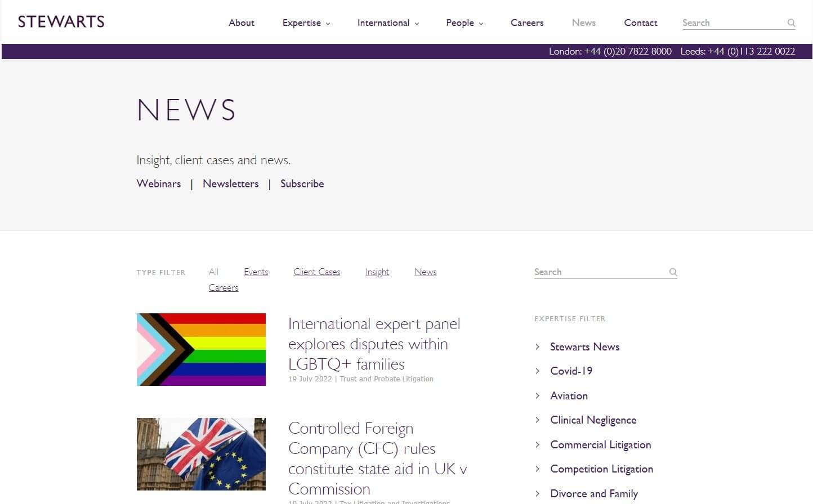
Task: Filter by Client Cases type
Action: click(317, 272)
